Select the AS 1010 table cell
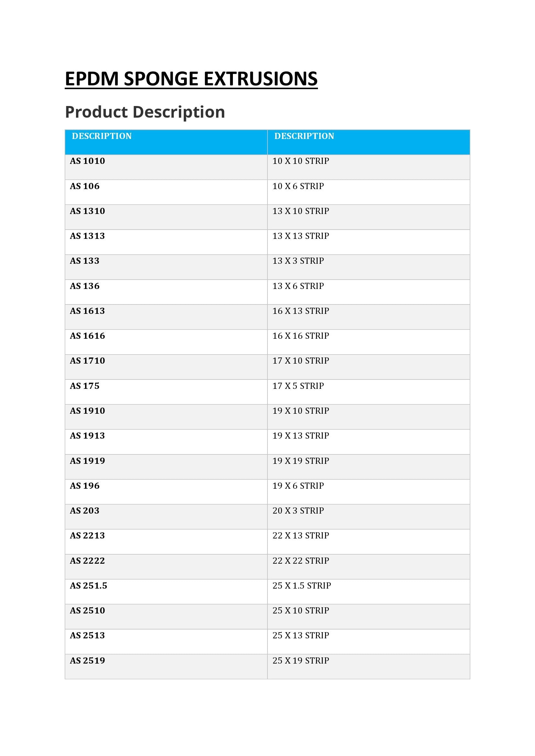 pyautogui.click(x=87, y=161)
